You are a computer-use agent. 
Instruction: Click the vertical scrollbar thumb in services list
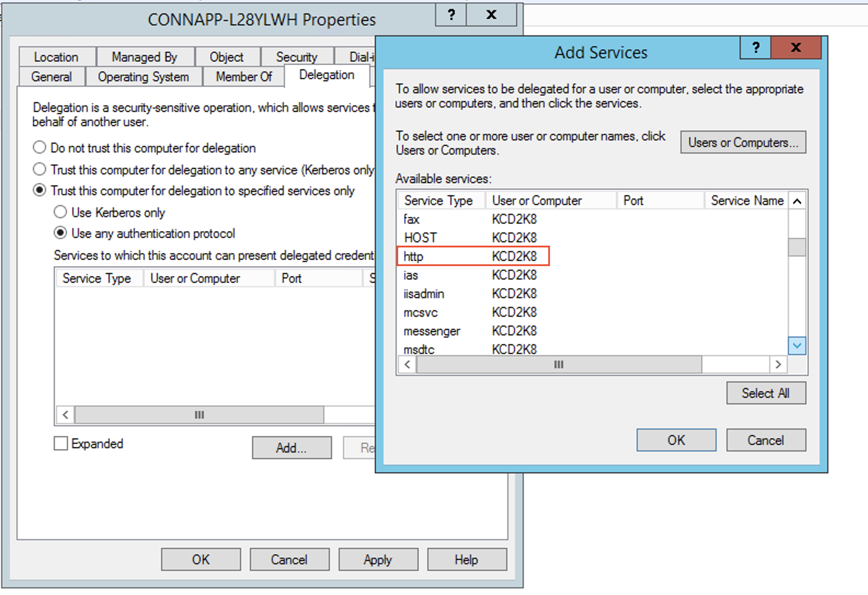pos(796,247)
